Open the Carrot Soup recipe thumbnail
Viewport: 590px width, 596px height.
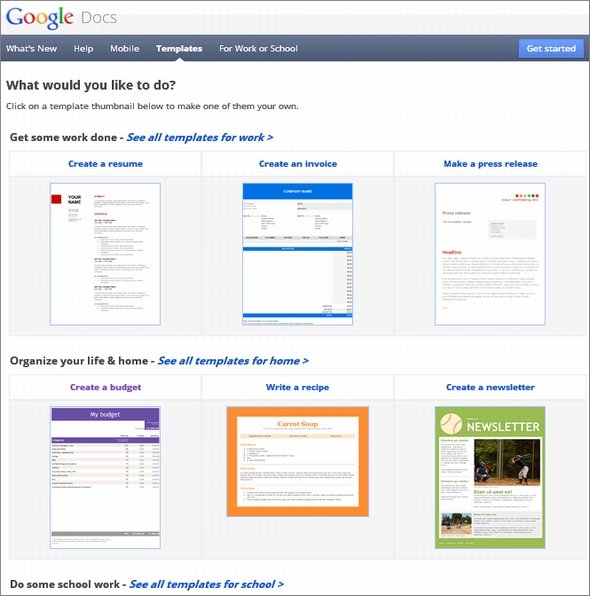298,461
